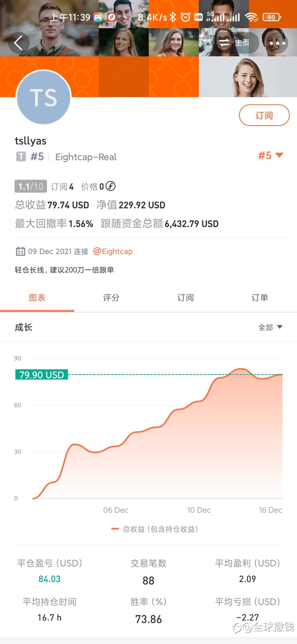Tap the 总收益 chart legend marker
The image size is (297, 644).
[115, 529]
